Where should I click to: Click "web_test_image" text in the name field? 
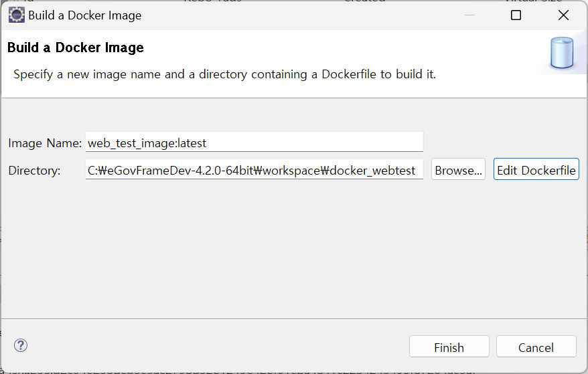[131, 143]
